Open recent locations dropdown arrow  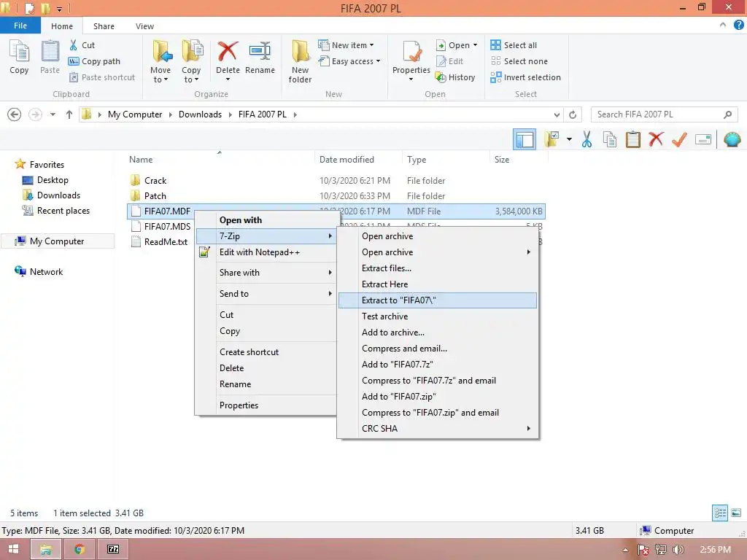click(53, 114)
